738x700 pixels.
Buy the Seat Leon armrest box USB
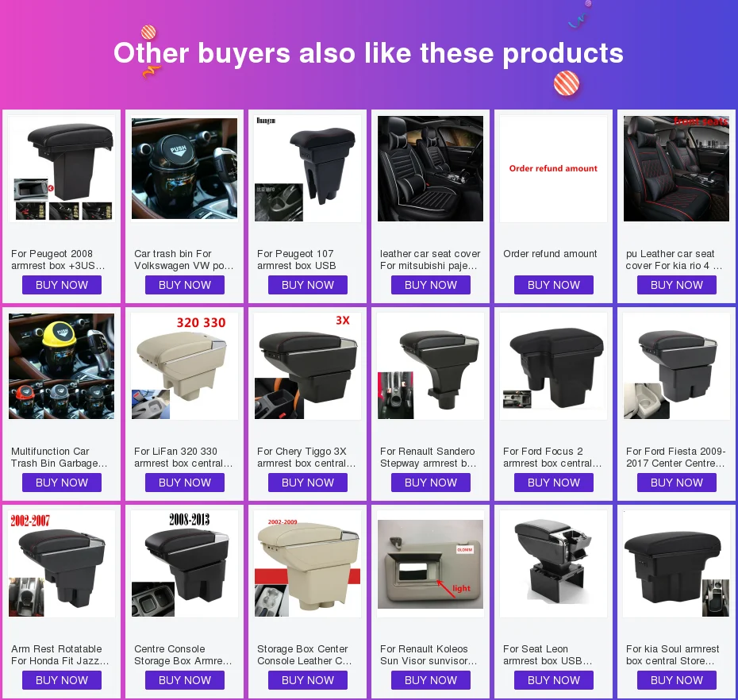tap(554, 680)
